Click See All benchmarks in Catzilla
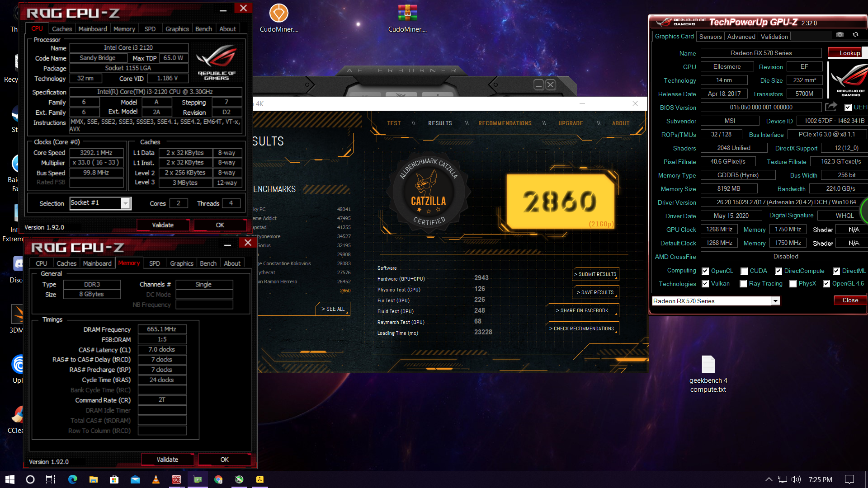Screen dimensions: 868x488 click(x=333, y=309)
